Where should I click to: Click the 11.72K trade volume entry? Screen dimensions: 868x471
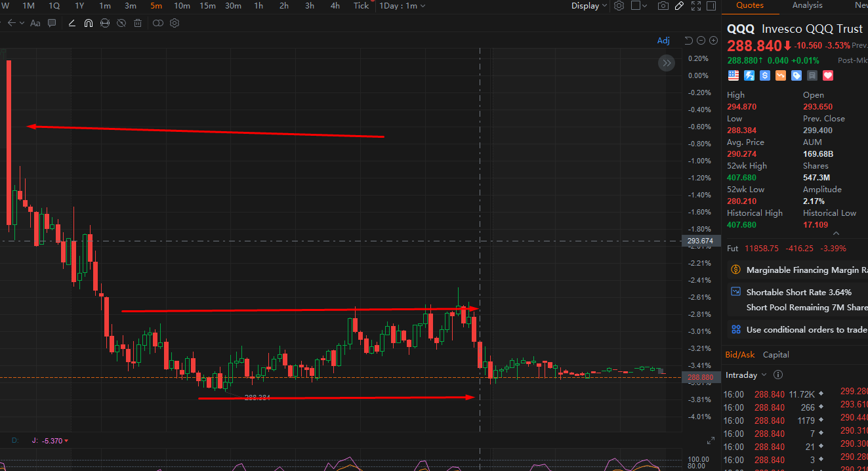click(x=802, y=394)
